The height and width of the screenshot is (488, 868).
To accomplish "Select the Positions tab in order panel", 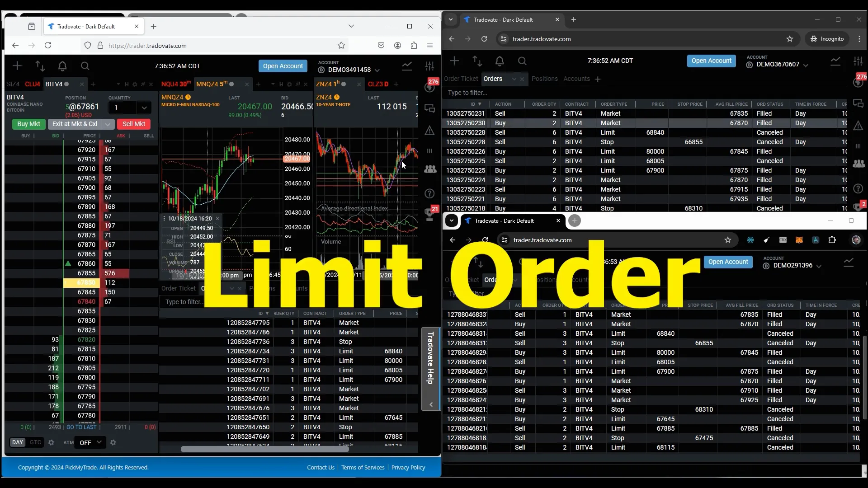I will pos(544,79).
